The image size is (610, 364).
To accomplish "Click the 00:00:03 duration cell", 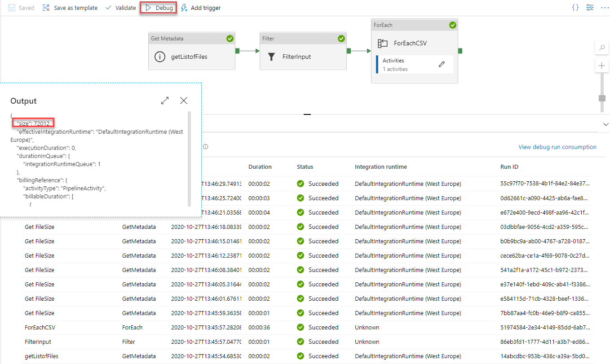I will coord(259,198).
